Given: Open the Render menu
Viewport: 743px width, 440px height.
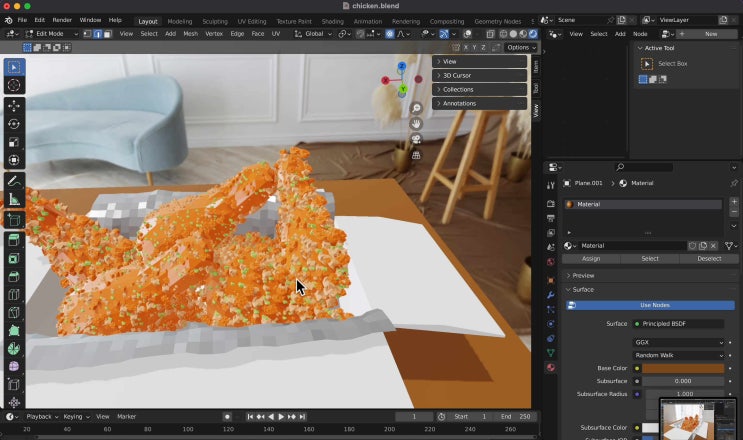Looking at the screenshot, I should pyautogui.click(x=62, y=20).
